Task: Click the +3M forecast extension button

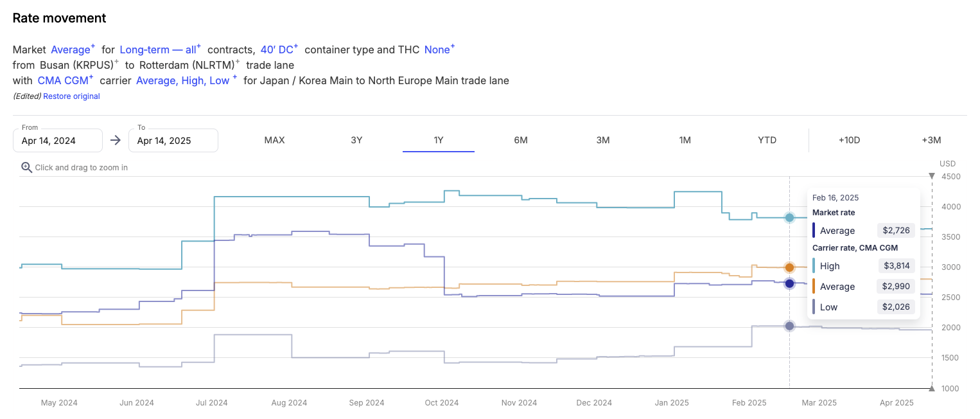Action: [931, 140]
